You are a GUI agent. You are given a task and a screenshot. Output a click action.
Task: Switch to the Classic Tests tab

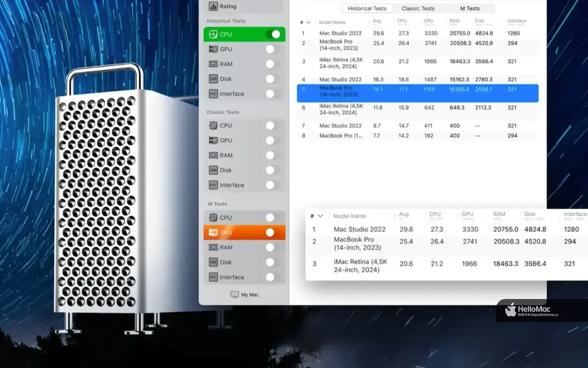[418, 8]
